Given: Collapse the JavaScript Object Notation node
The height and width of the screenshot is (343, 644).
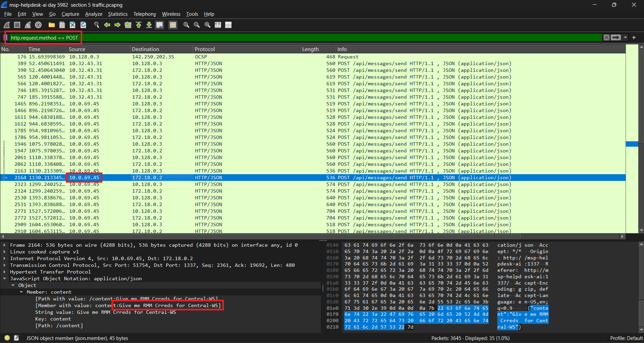Looking at the screenshot, I should (4, 279).
